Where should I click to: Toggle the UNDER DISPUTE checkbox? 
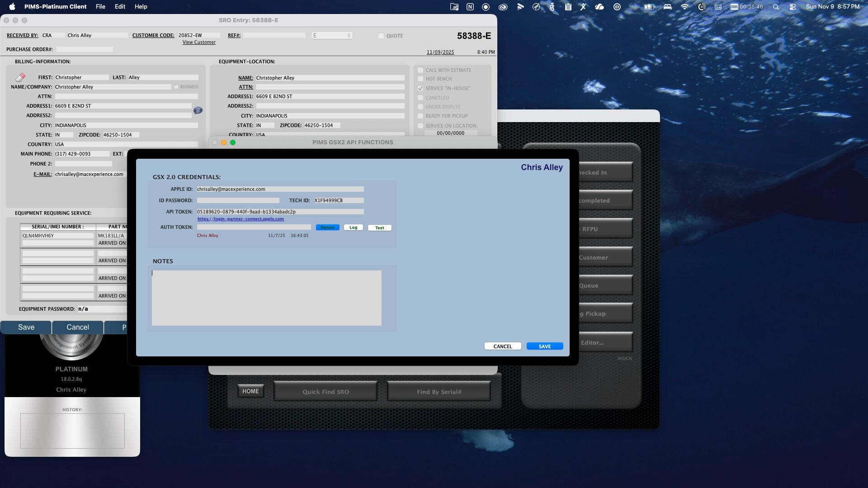420,107
